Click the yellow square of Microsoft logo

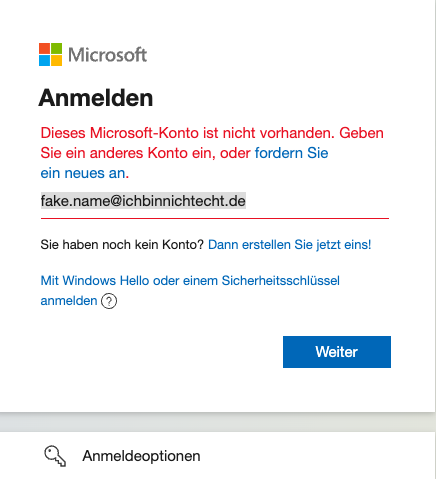click(x=56, y=60)
